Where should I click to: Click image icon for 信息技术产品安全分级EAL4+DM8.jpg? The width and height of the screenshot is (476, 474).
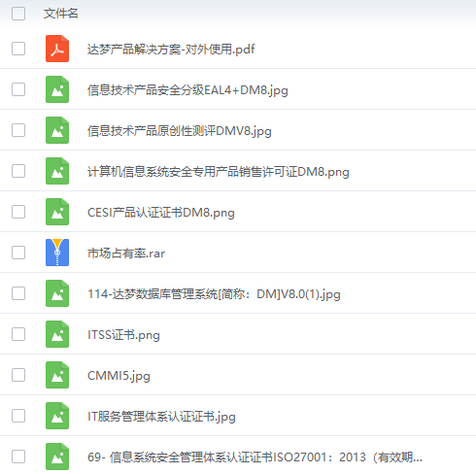[x=57, y=89]
